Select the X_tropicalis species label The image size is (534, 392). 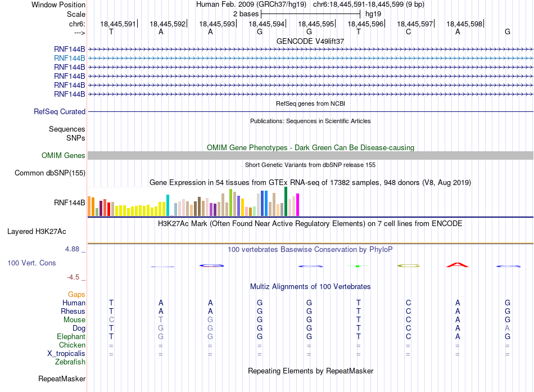[66, 354]
